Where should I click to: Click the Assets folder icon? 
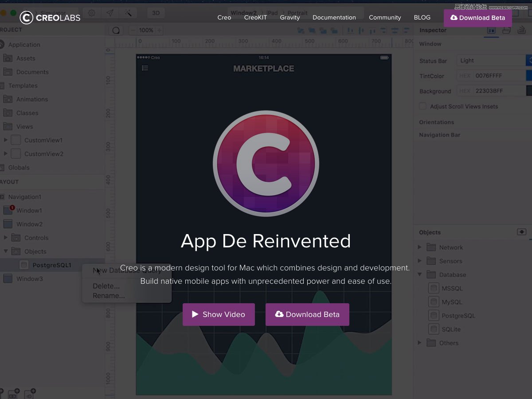[x=8, y=58]
